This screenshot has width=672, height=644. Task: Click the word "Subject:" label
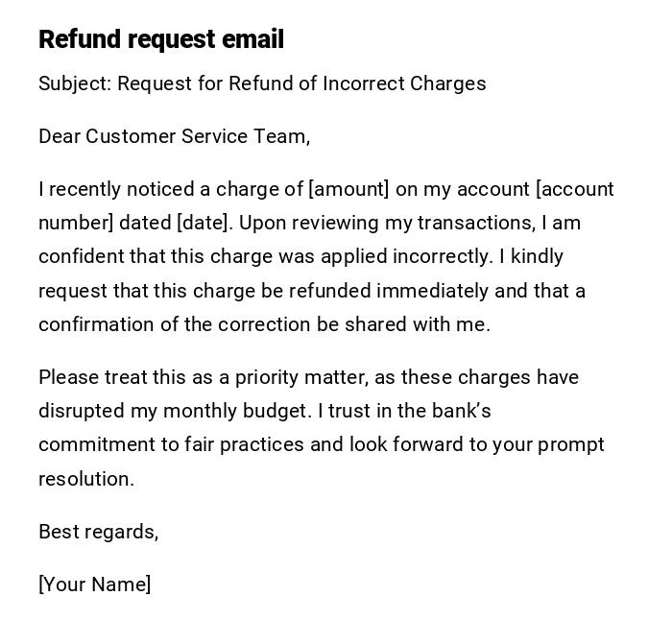[x=75, y=83]
